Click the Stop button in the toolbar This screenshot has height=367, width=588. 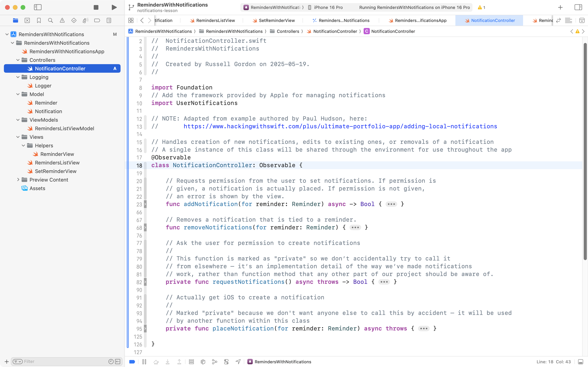(x=96, y=7)
